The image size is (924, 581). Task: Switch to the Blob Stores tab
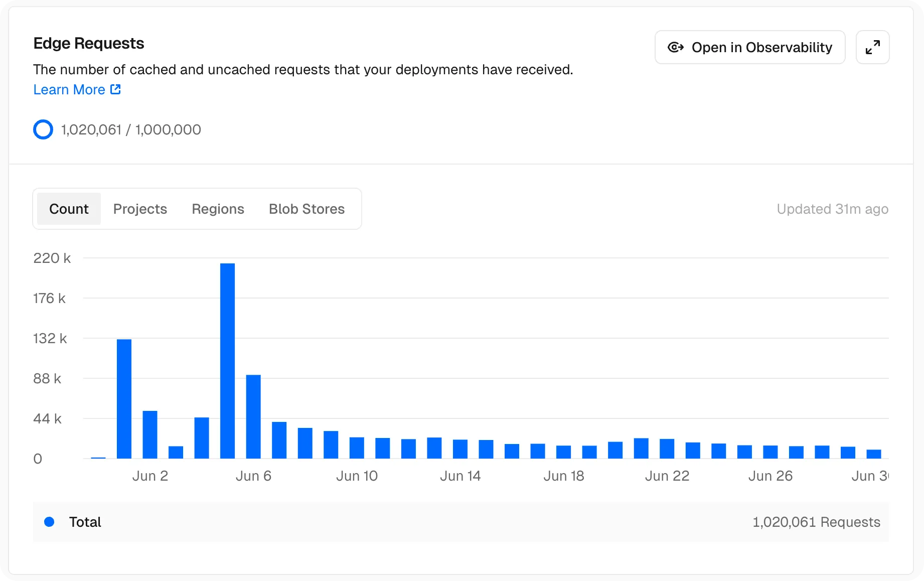[306, 209]
